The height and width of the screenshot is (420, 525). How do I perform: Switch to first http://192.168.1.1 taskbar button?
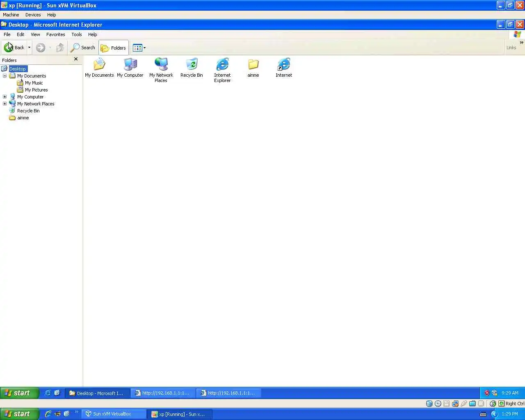[163, 393]
